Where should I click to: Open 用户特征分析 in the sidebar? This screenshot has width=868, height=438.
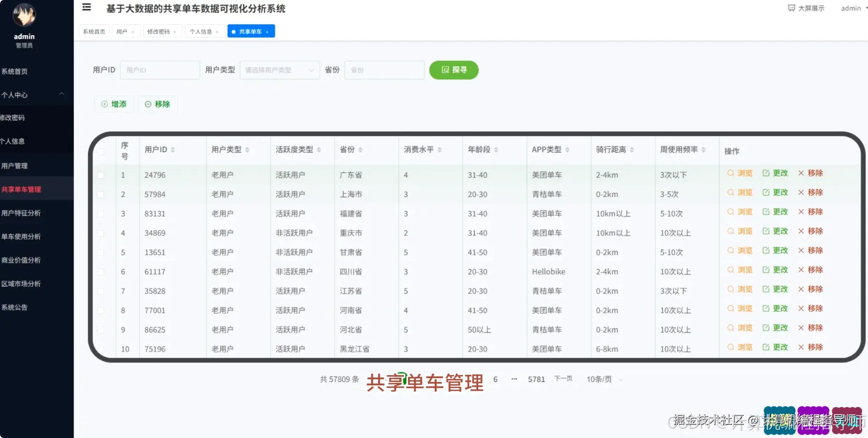click(x=37, y=213)
